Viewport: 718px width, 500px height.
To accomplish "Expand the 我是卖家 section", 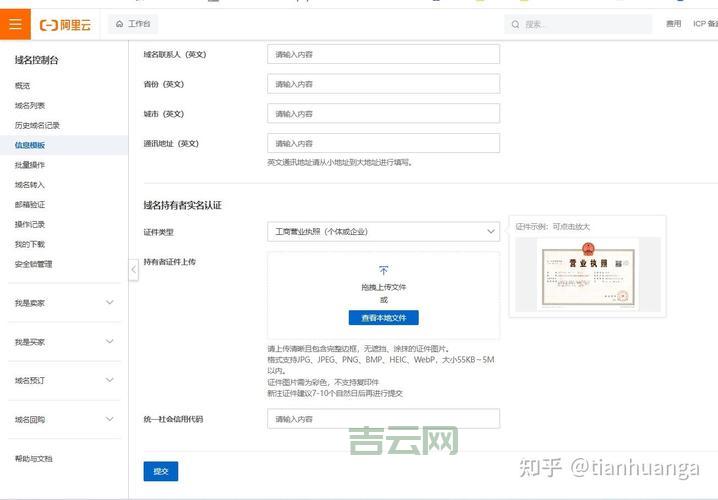I will pyautogui.click(x=64, y=303).
